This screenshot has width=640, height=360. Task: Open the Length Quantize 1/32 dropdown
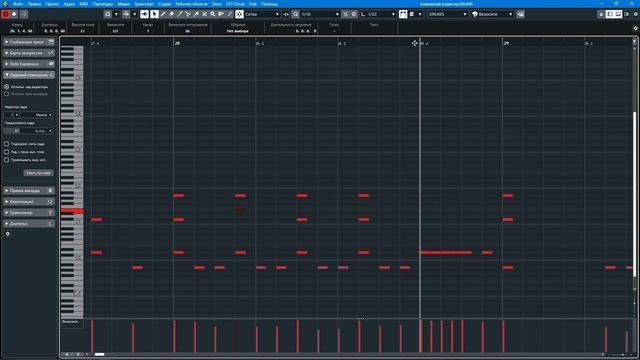378,14
